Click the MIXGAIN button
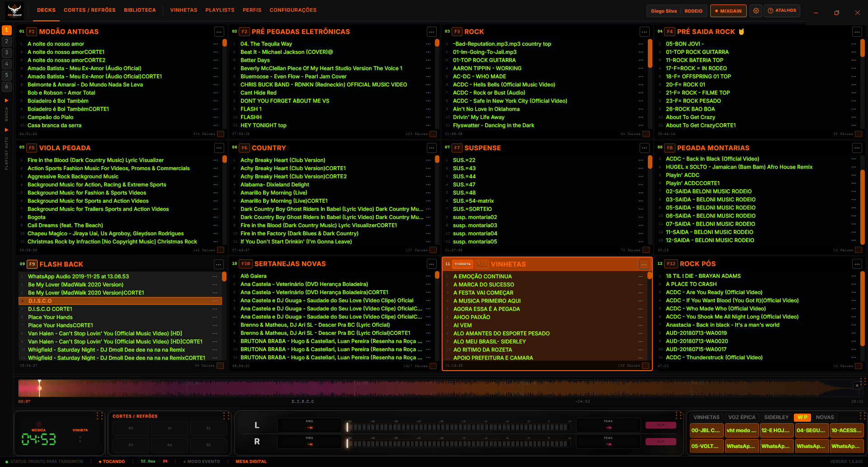This screenshot has width=868, height=467. pos(728,11)
